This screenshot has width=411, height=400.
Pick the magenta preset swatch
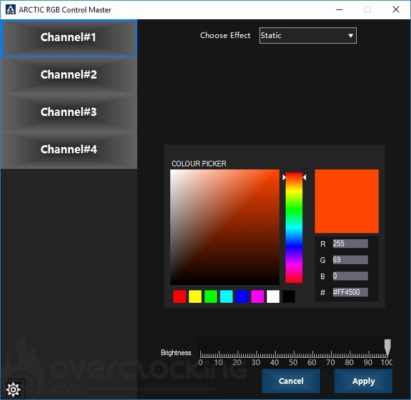tap(257, 296)
